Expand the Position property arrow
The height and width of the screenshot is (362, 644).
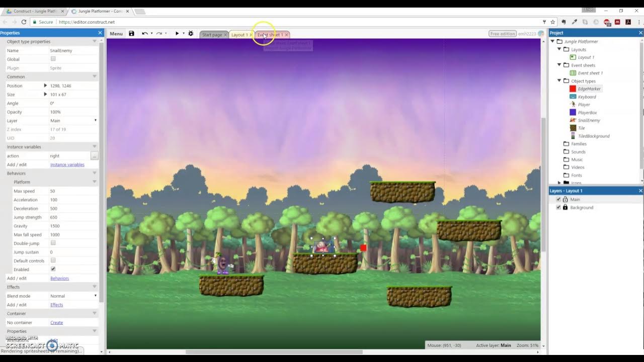[x=45, y=85]
